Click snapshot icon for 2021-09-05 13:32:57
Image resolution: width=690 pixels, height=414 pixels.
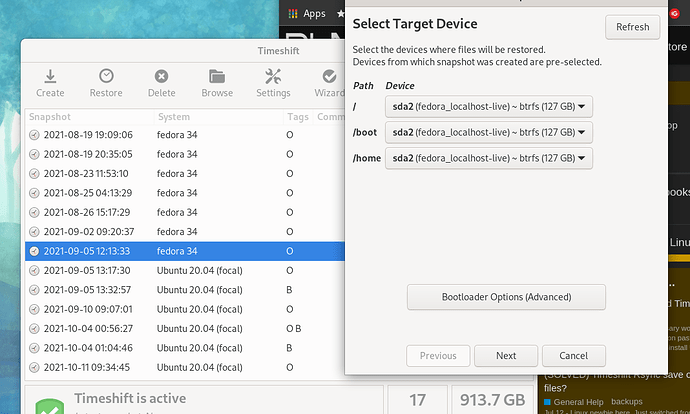point(34,289)
